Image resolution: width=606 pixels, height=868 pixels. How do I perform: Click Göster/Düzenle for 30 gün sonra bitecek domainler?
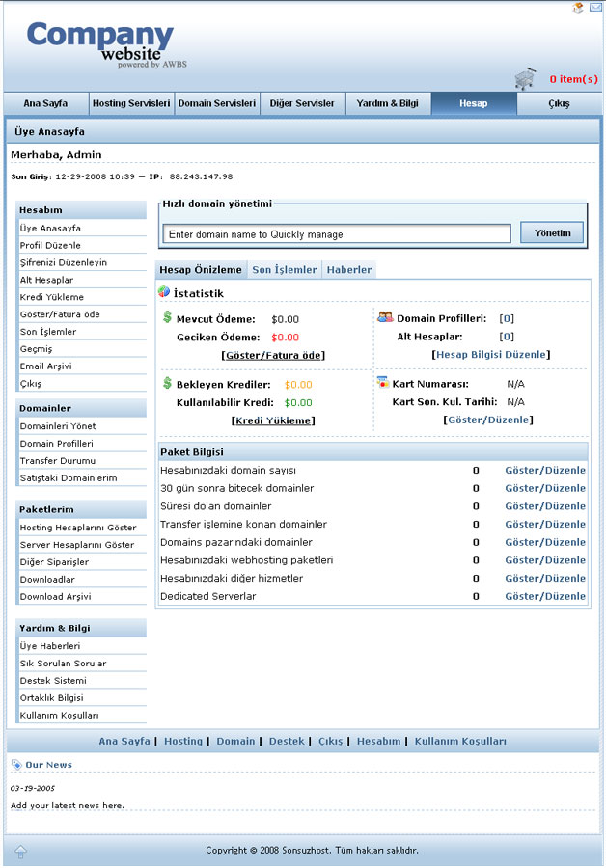[545, 488]
